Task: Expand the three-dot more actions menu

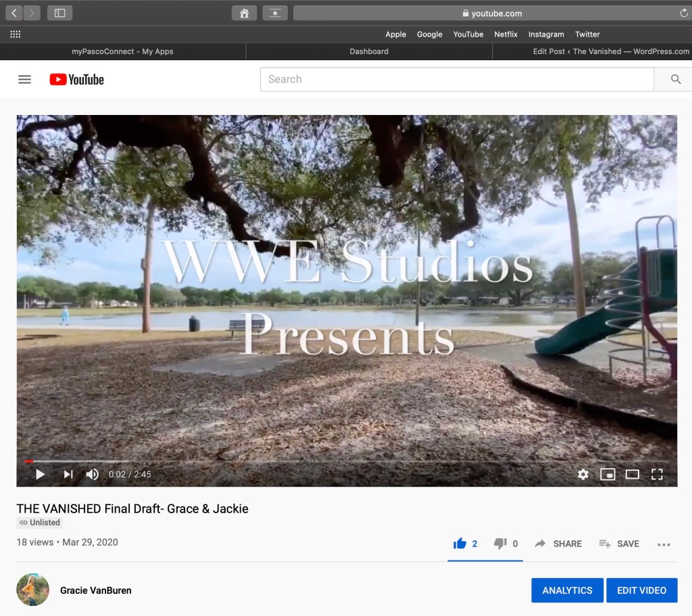Action: click(664, 544)
